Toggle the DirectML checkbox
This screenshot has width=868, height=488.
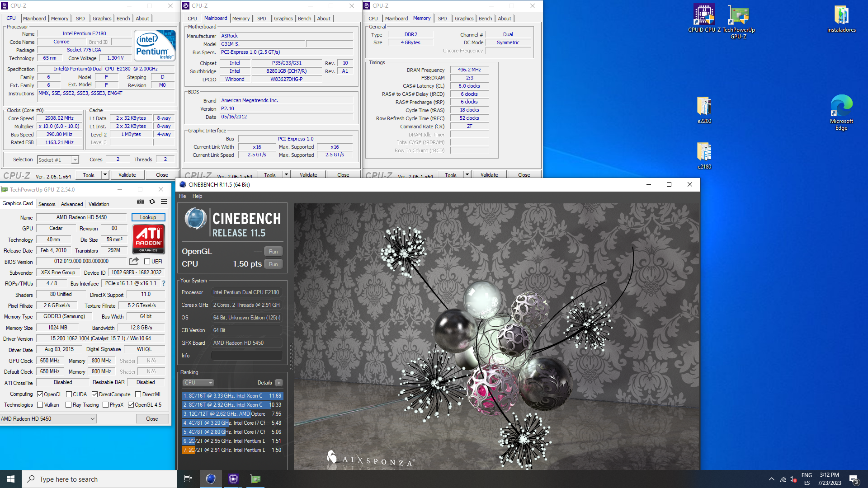tap(138, 394)
